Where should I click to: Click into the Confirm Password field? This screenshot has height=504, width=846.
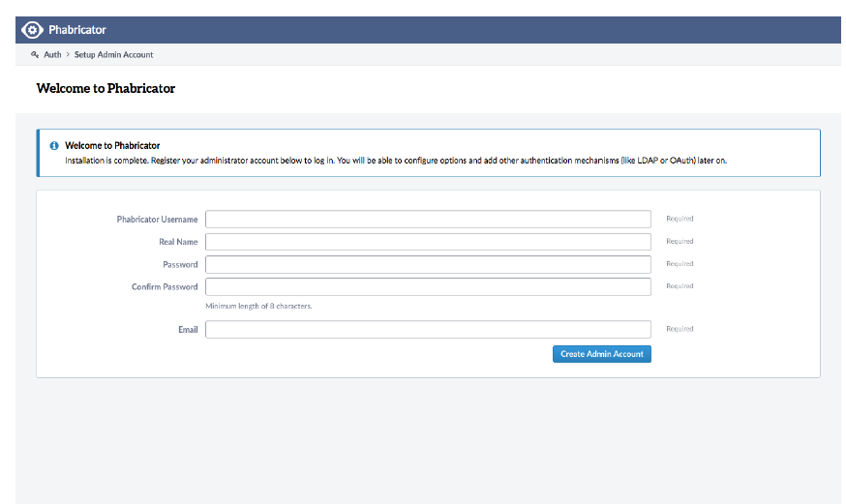point(428,286)
